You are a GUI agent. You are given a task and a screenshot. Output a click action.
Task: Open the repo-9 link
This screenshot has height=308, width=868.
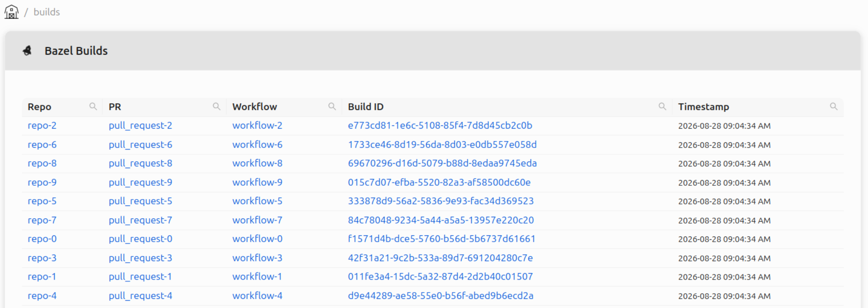click(42, 182)
